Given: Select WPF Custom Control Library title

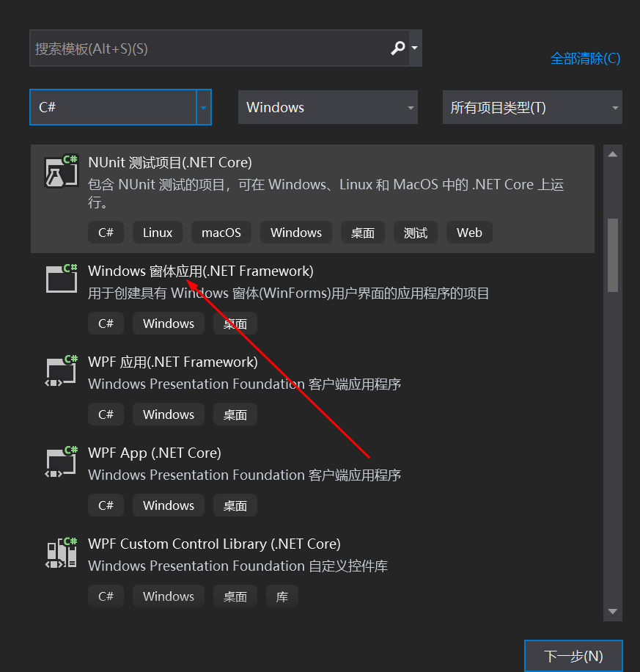Looking at the screenshot, I should click(214, 544).
